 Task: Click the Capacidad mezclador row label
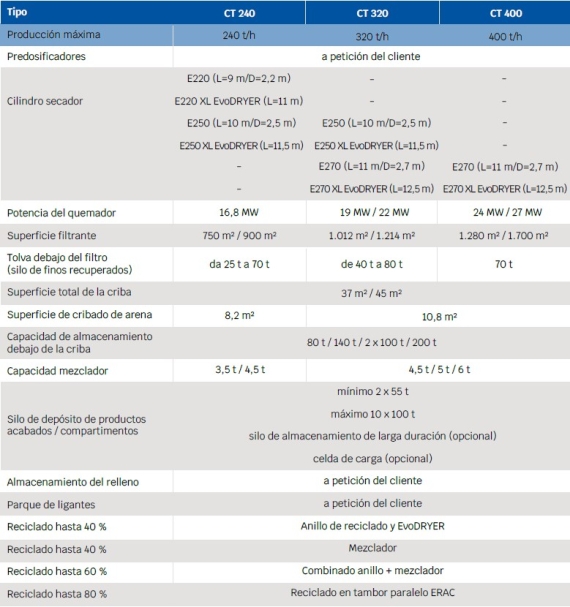57,371
